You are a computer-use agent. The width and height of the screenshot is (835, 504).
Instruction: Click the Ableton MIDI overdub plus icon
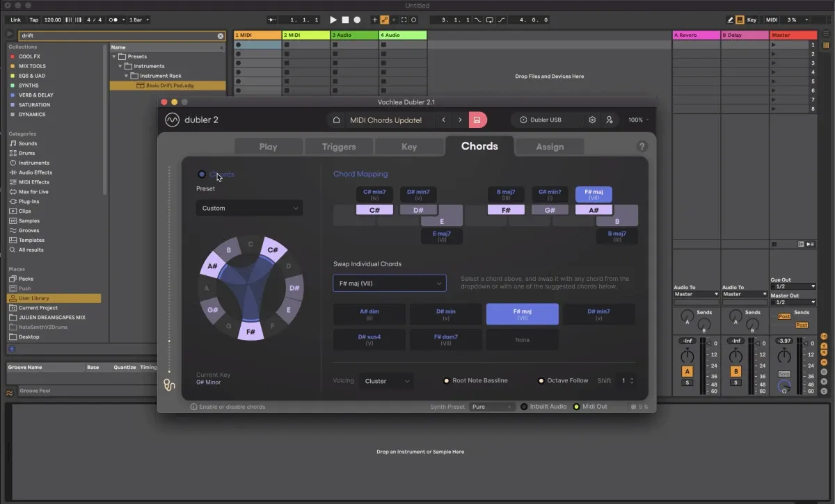tap(376, 20)
